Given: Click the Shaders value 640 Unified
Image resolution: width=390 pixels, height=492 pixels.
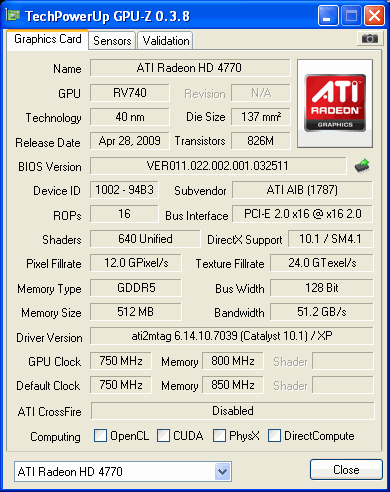Looking at the screenshot, I should [145, 239].
